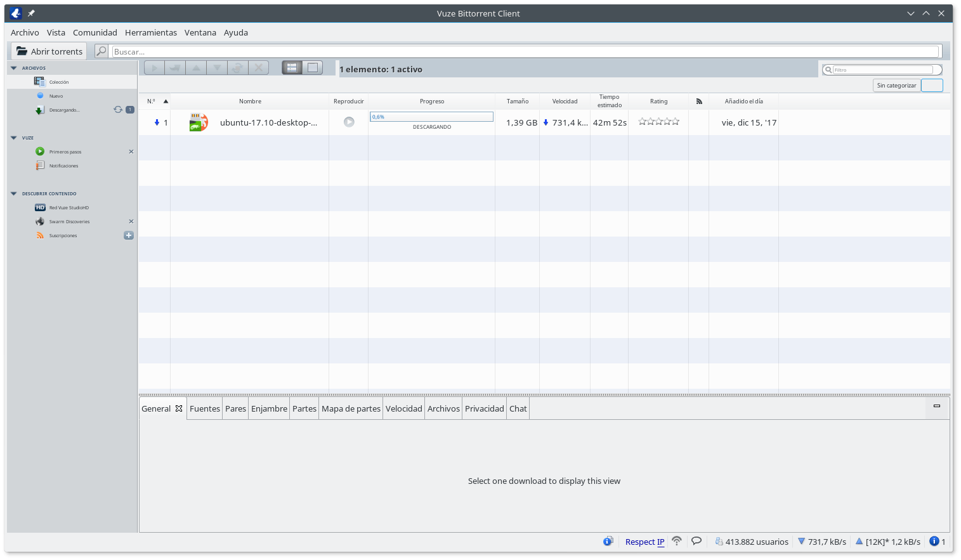
Task: Open the Mapa de partes tab
Action: 351,409
